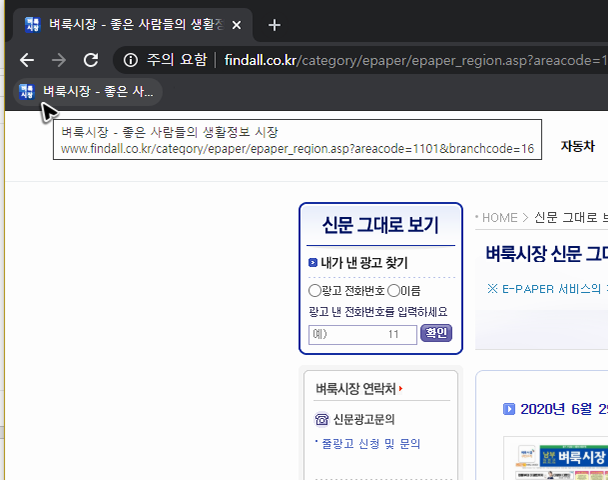Click the blue arrow icon before 2020년

tap(509, 409)
